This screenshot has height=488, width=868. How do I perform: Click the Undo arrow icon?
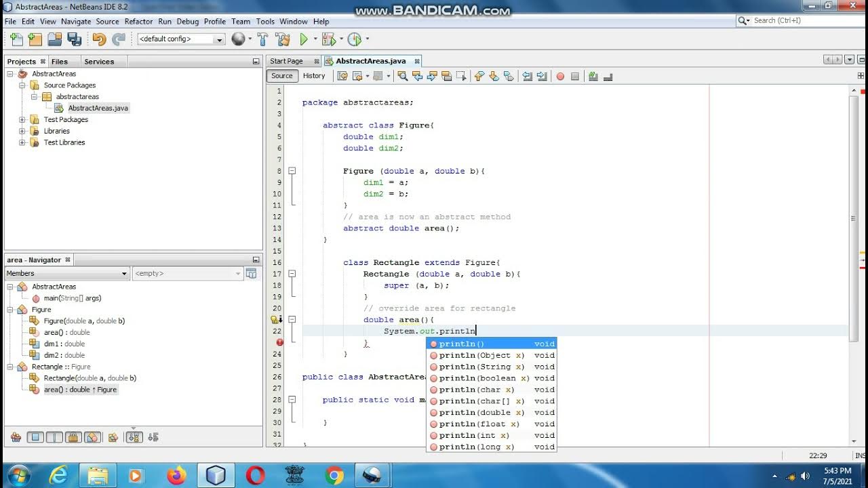click(x=99, y=39)
